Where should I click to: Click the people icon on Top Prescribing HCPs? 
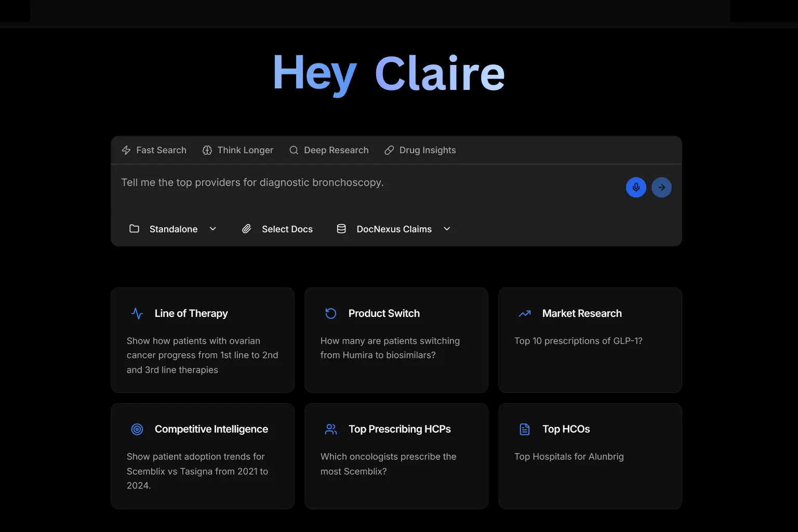331,429
